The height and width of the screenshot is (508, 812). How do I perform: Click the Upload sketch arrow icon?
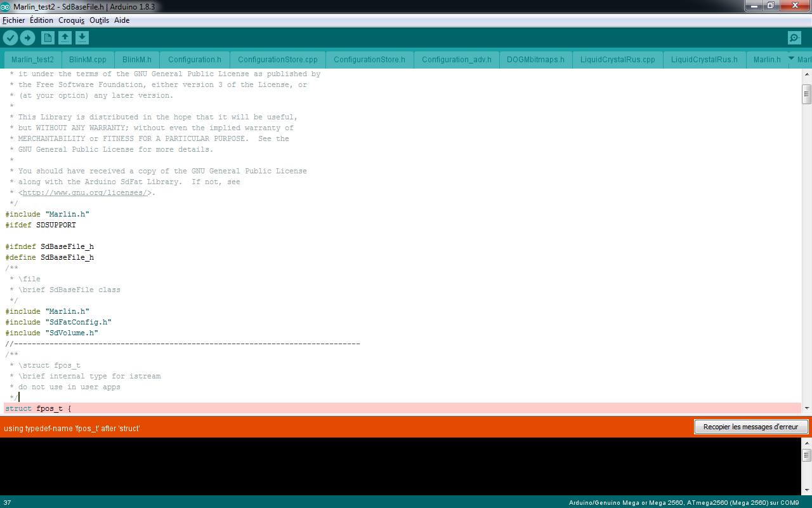click(x=27, y=38)
